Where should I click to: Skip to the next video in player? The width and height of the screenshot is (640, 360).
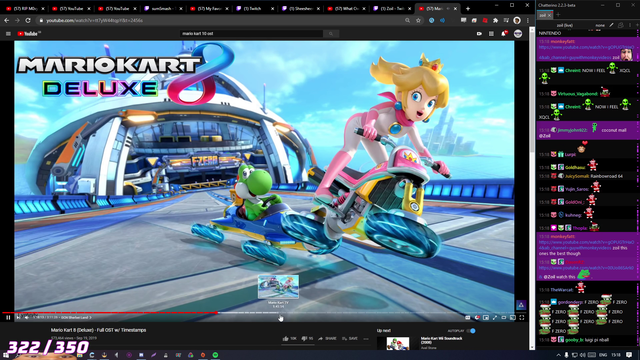click(x=18, y=318)
